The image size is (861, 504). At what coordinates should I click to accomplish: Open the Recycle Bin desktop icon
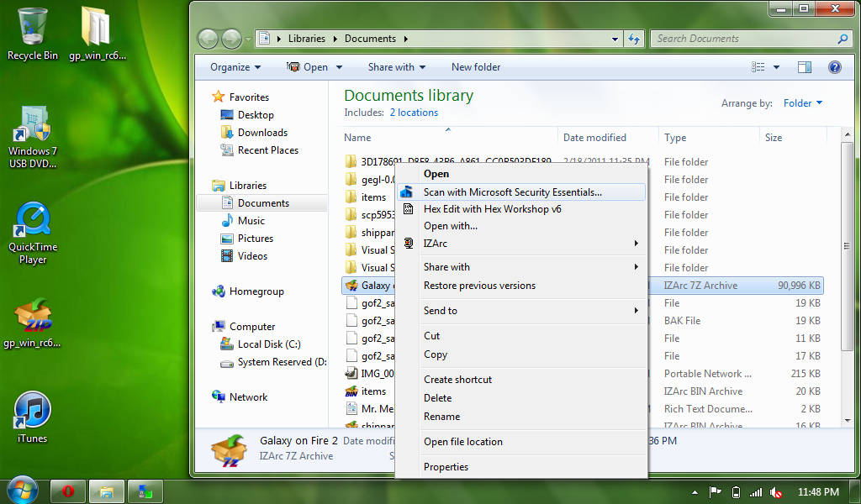(x=33, y=33)
